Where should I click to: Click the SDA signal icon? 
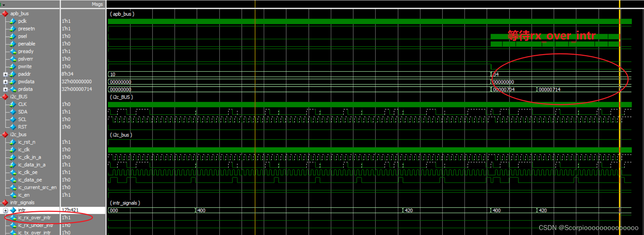pyautogui.click(x=13, y=112)
